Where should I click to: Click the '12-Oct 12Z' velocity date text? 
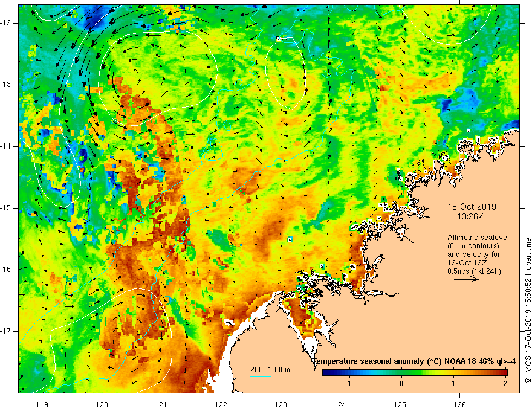pos(467,263)
